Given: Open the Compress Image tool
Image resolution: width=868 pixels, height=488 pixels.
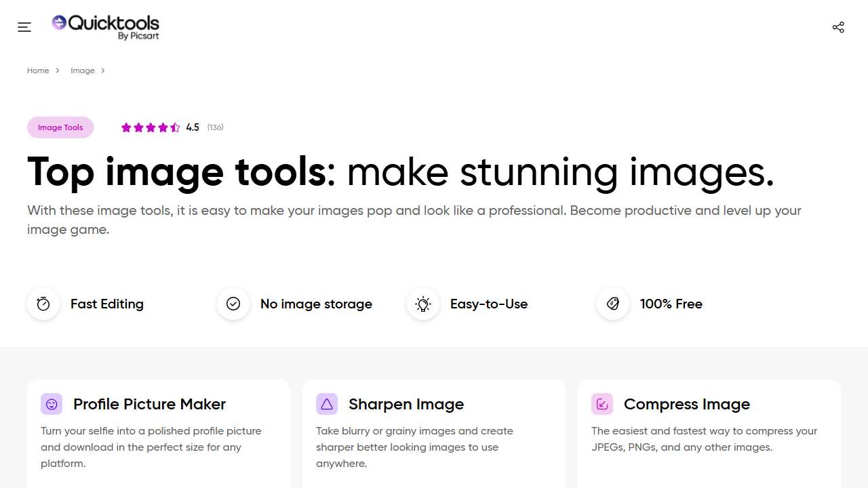Looking at the screenshot, I should point(686,404).
